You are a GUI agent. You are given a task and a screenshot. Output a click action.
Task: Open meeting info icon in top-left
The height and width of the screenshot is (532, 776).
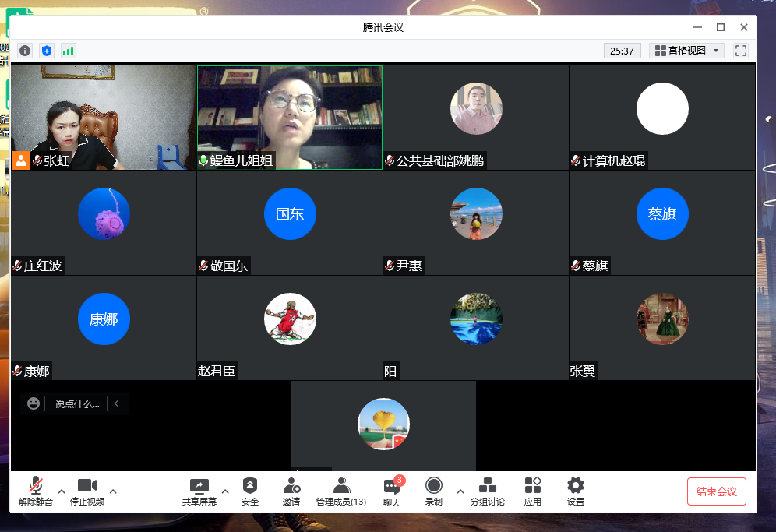(x=25, y=51)
